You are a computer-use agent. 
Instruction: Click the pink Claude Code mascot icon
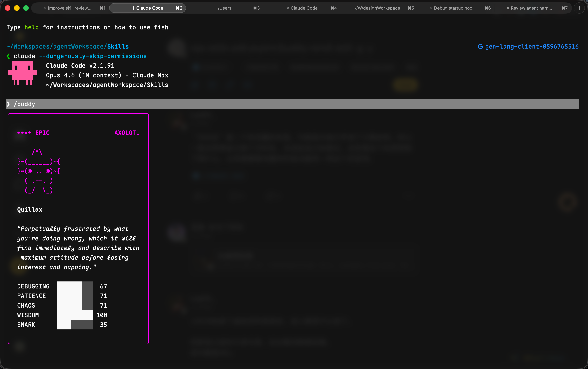point(22,73)
